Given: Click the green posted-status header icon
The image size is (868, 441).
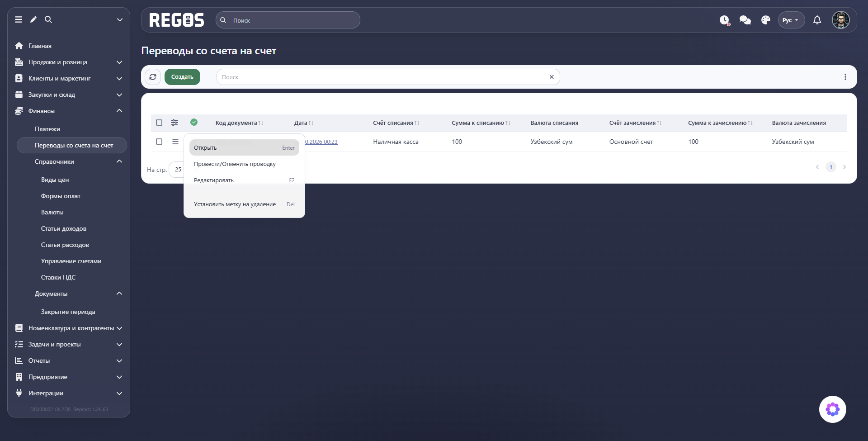Looking at the screenshot, I should 194,122.
